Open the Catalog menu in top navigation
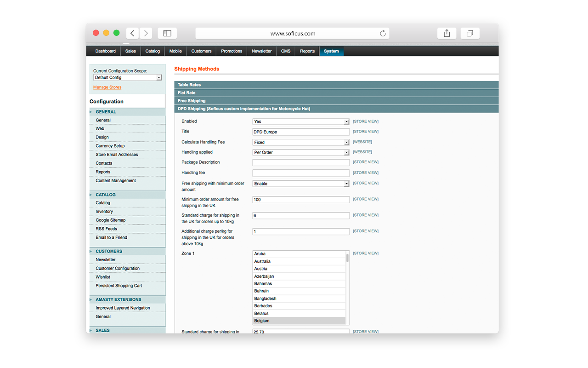Screen dimensions: 588x368 (x=153, y=51)
